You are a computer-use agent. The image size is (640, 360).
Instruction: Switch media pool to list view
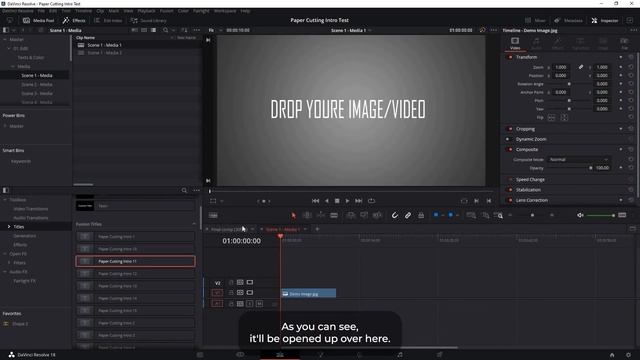153,30
